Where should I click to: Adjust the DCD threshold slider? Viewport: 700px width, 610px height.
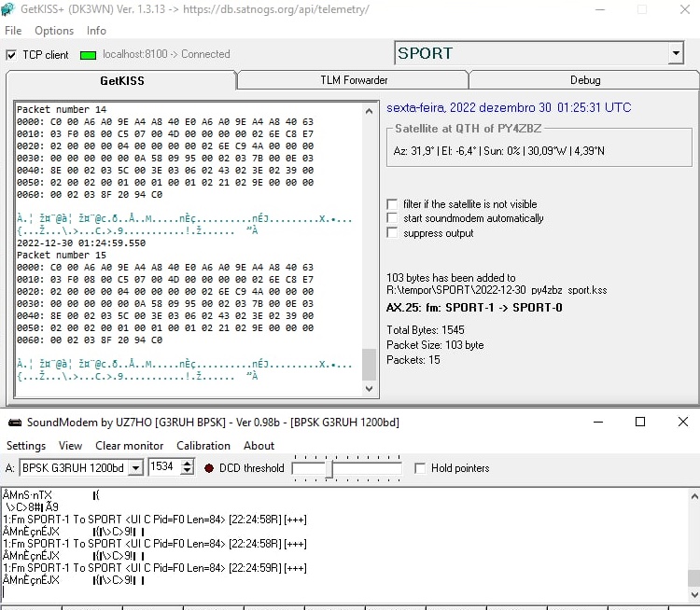[329, 468]
